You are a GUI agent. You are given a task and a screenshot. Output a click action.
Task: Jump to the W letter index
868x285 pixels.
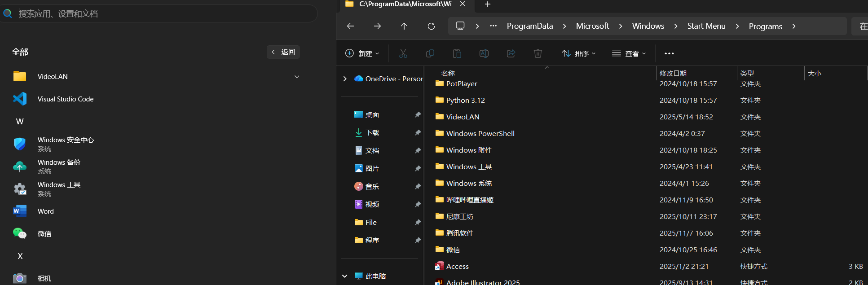(20, 122)
